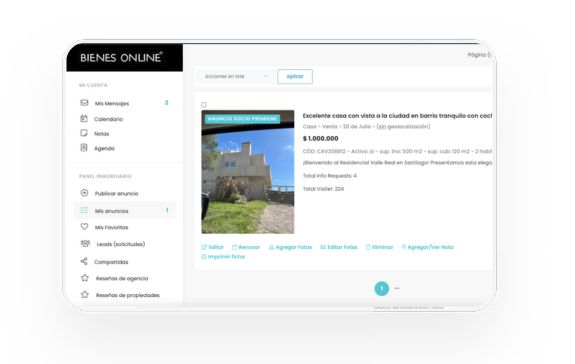
Task: Open the house listing photo thumbnail
Action: coord(248,172)
